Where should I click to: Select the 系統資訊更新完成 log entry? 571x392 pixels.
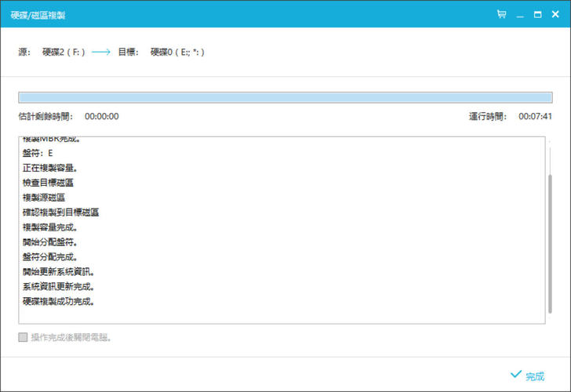59,286
